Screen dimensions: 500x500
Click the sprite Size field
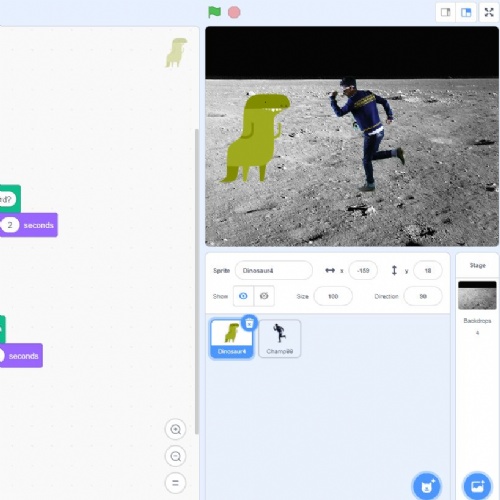[333, 296]
